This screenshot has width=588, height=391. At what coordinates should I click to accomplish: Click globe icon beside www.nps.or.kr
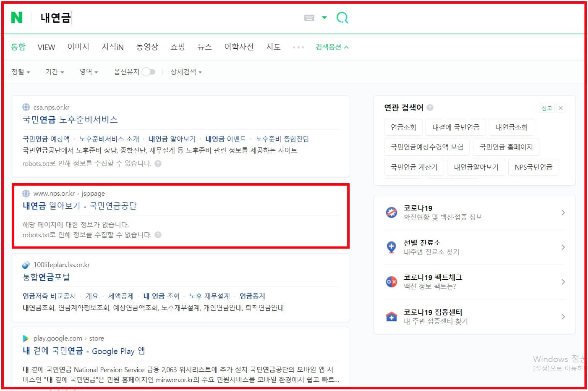pyautogui.click(x=26, y=193)
